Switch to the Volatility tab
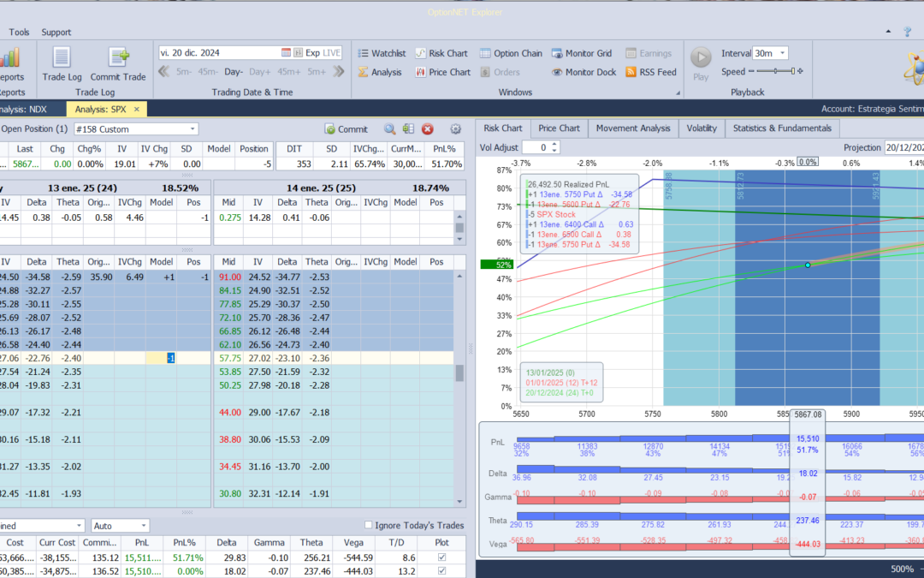The width and height of the screenshot is (924, 578). coord(702,128)
